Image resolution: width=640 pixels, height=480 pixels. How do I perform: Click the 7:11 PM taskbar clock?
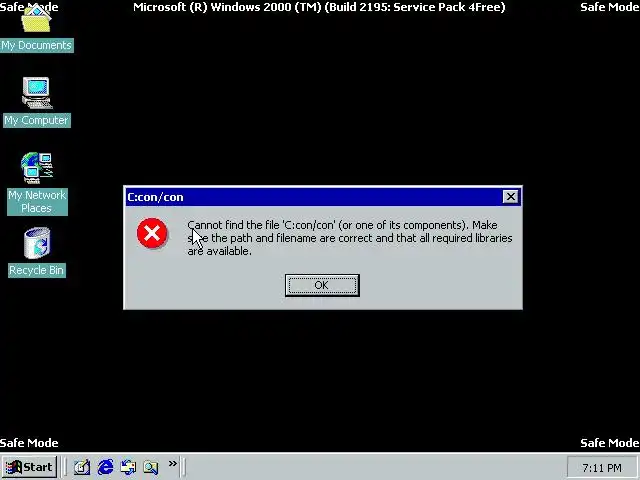(602, 468)
